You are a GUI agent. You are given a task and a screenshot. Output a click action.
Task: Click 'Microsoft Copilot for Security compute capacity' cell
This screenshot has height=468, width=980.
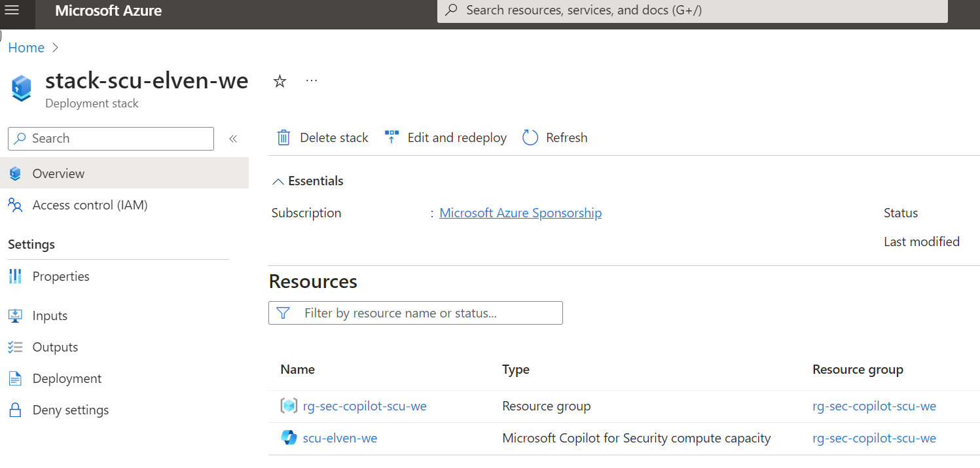pyautogui.click(x=636, y=438)
